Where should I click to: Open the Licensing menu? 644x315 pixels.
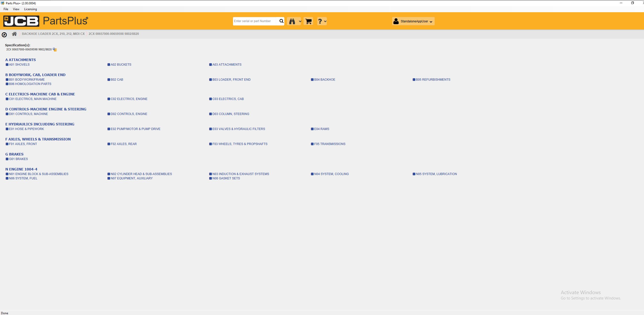[x=30, y=9]
